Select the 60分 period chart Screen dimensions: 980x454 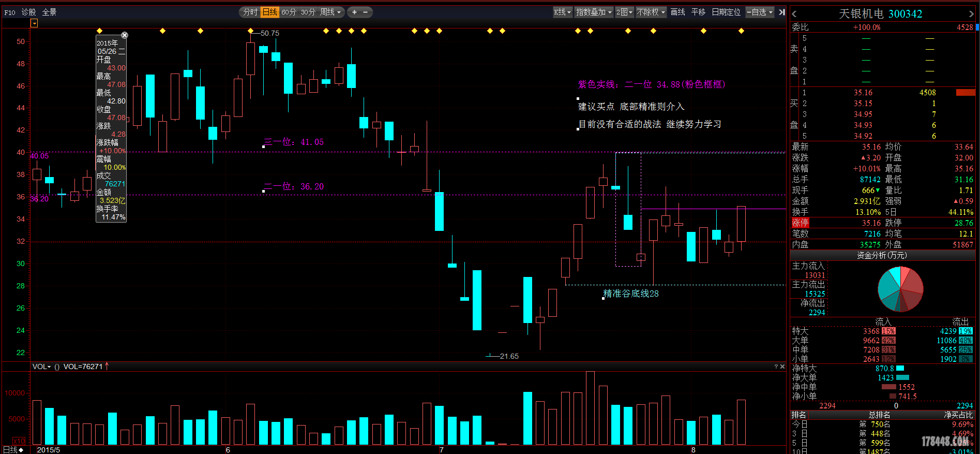(x=289, y=12)
